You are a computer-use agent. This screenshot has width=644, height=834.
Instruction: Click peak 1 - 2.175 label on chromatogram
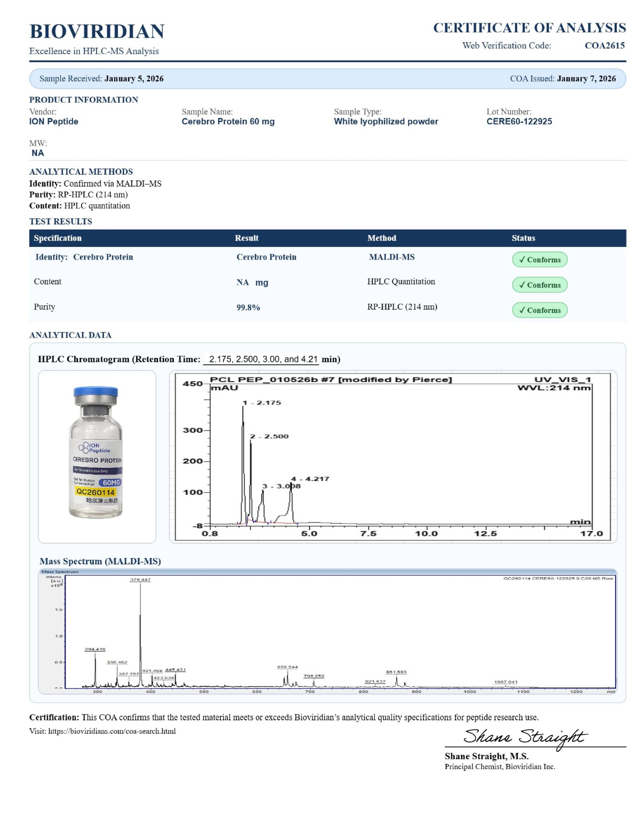(x=262, y=402)
